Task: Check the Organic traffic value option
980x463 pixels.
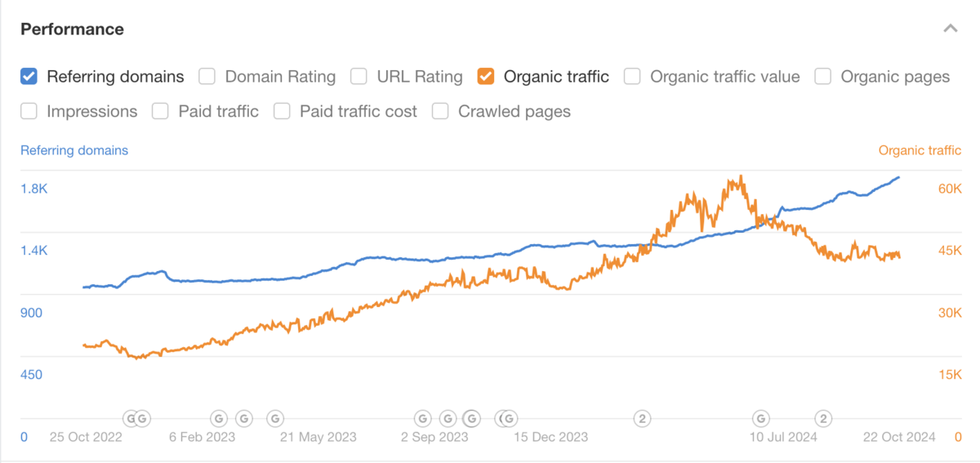Action: point(632,77)
